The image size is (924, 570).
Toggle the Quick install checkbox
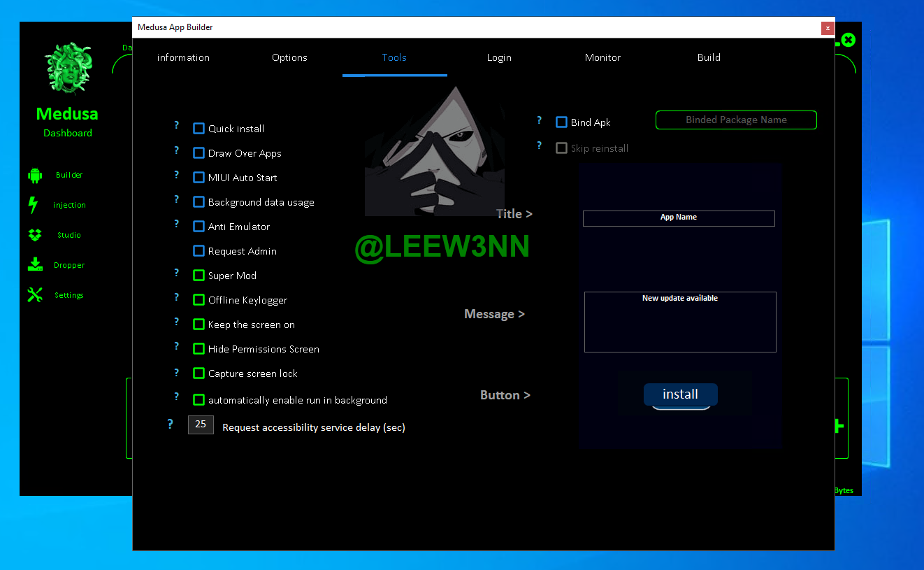pos(199,129)
